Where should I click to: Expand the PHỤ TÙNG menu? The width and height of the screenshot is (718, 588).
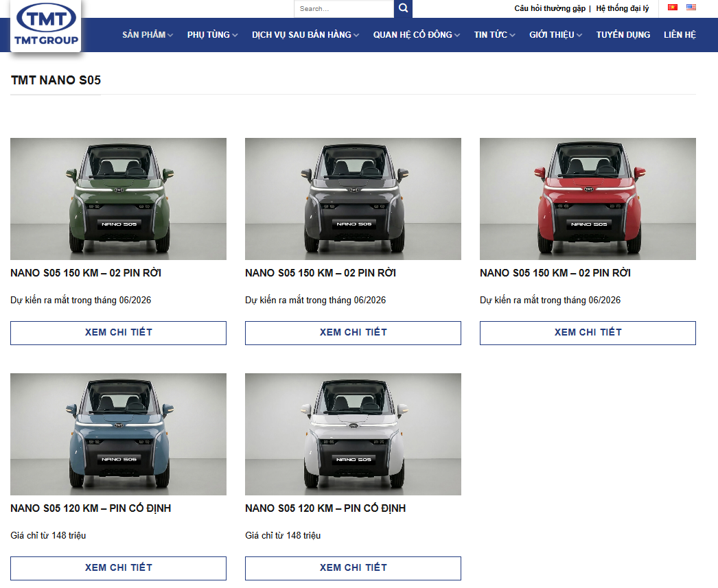click(x=212, y=35)
